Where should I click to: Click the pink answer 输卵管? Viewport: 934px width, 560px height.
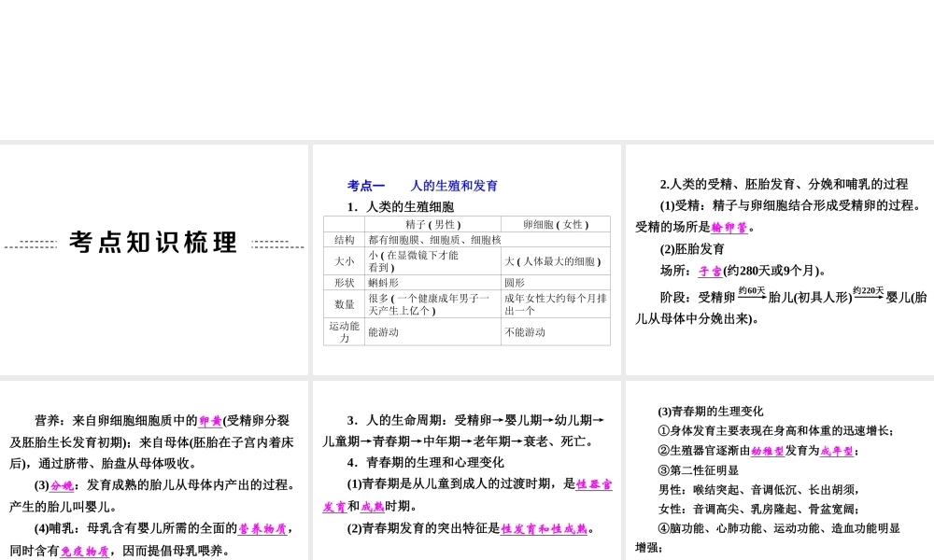(x=729, y=228)
